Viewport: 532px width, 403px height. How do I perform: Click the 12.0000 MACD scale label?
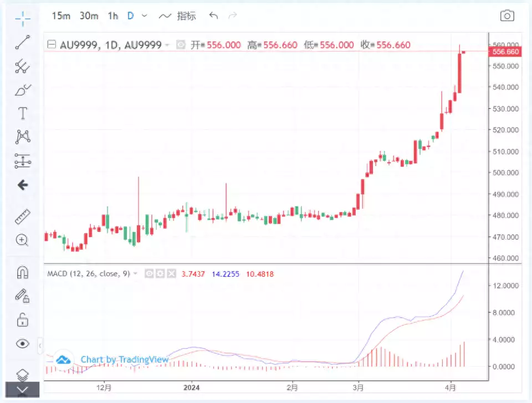click(x=505, y=286)
